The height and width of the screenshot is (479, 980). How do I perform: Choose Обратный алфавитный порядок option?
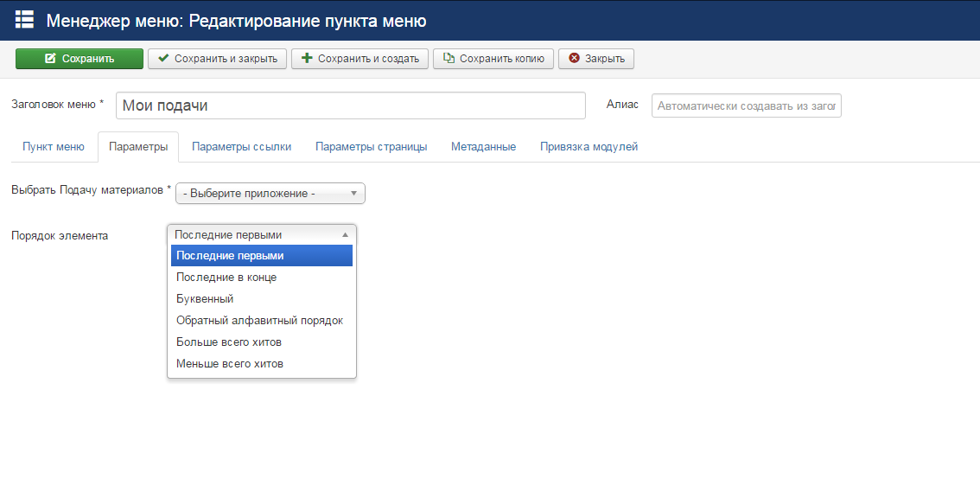[x=262, y=320]
